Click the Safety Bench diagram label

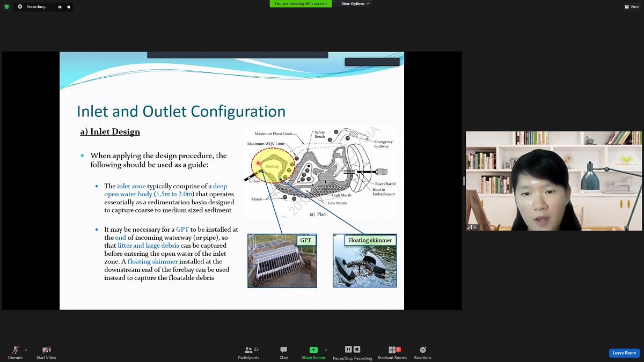[320, 135]
